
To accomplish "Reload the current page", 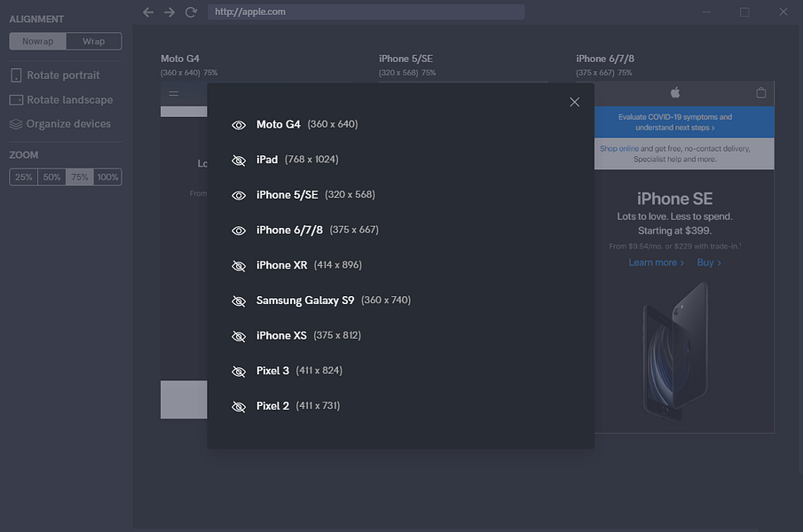I will pos(191,12).
